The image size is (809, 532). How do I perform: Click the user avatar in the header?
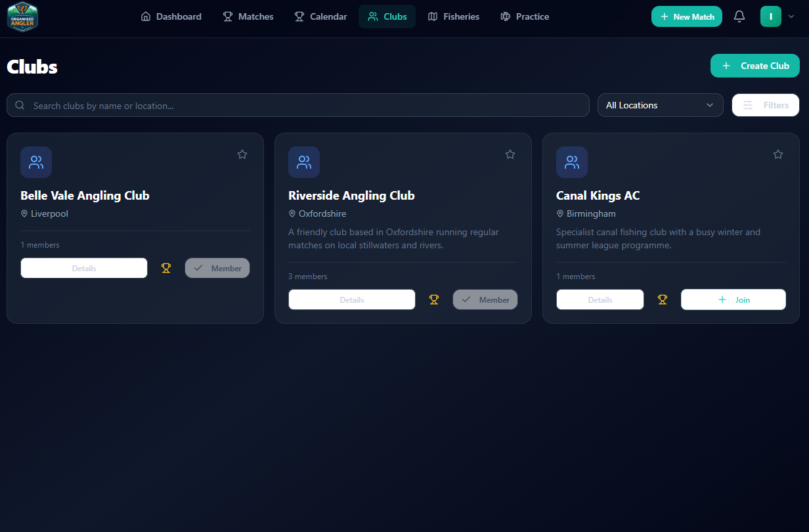770,16
